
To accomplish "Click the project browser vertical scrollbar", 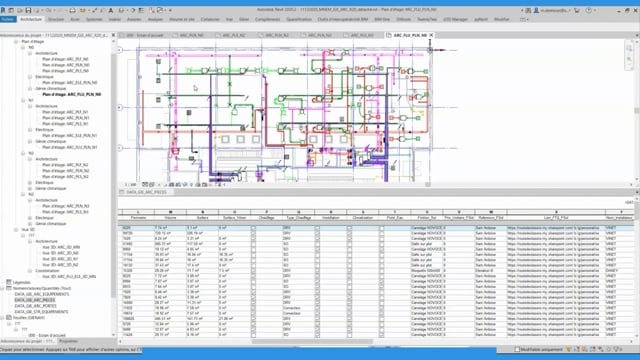I will 113,176.
